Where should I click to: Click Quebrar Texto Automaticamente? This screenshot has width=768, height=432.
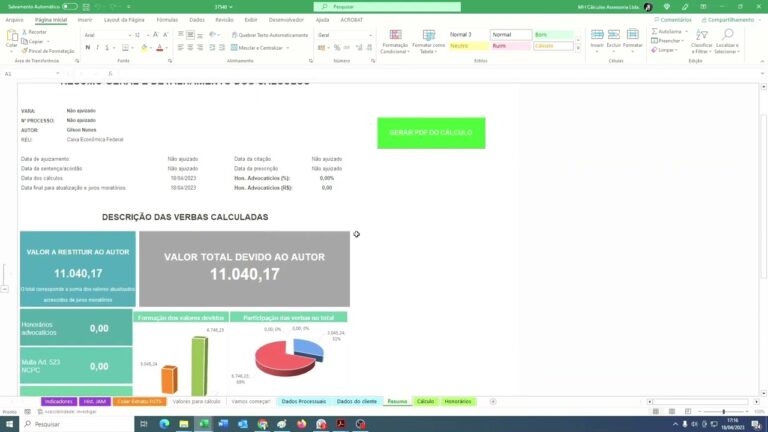tap(270, 35)
